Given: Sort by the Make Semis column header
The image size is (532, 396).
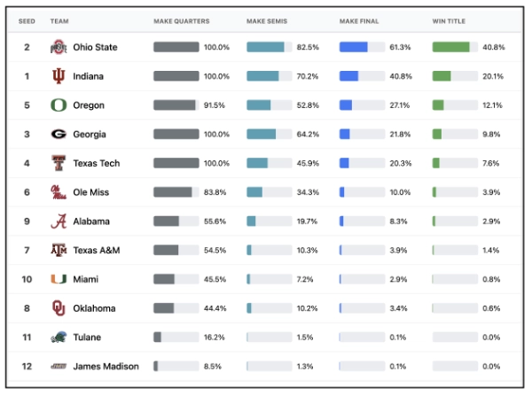Looking at the screenshot, I should point(266,19).
